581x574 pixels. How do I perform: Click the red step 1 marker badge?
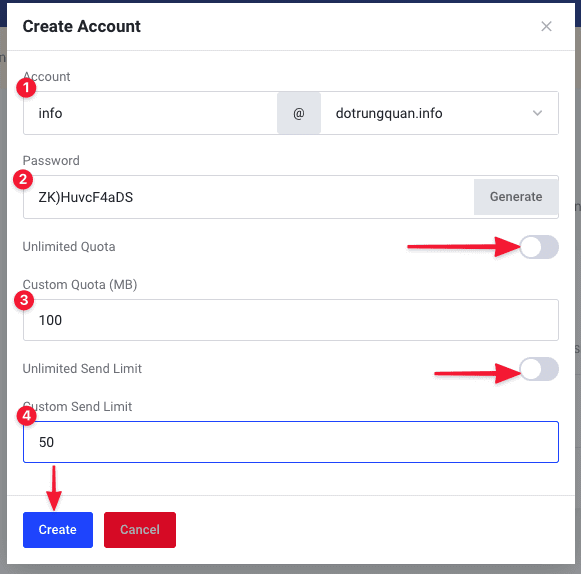point(26,88)
